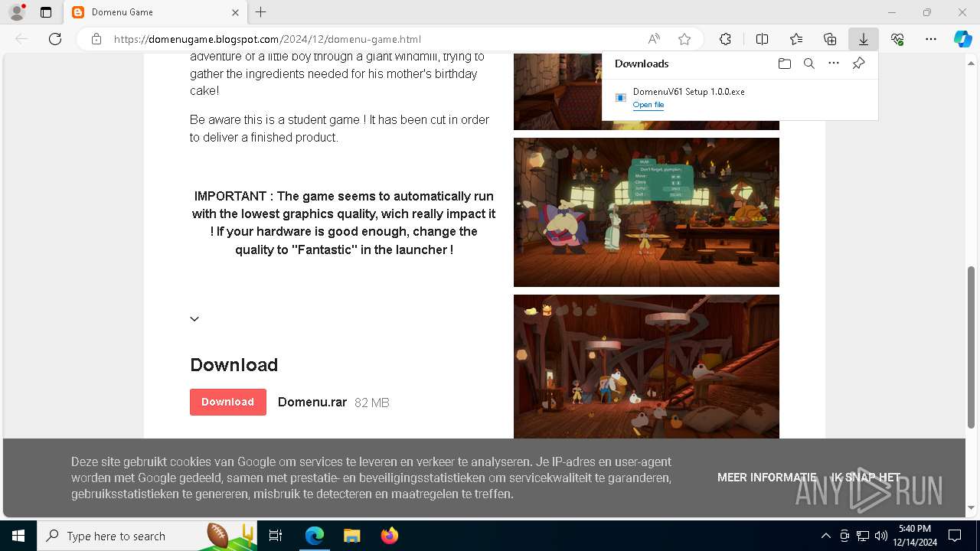Click the Domenu.rar file name
980x551 pixels.
(312, 402)
